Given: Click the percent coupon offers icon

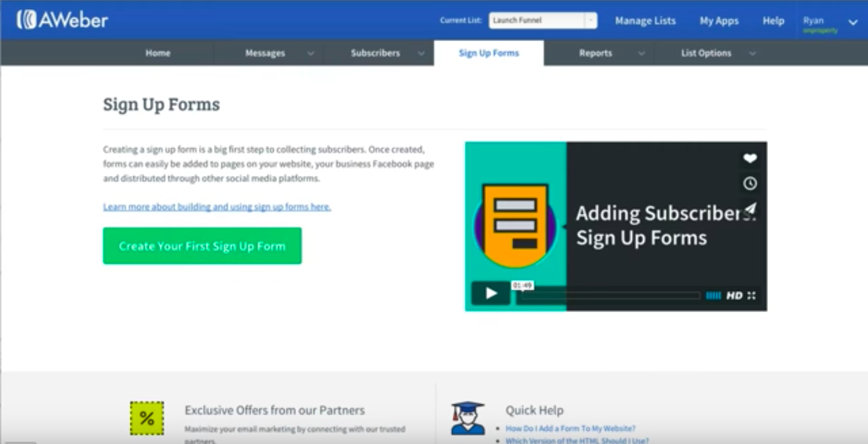Looking at the screenshot, I should tap(146, 419).
